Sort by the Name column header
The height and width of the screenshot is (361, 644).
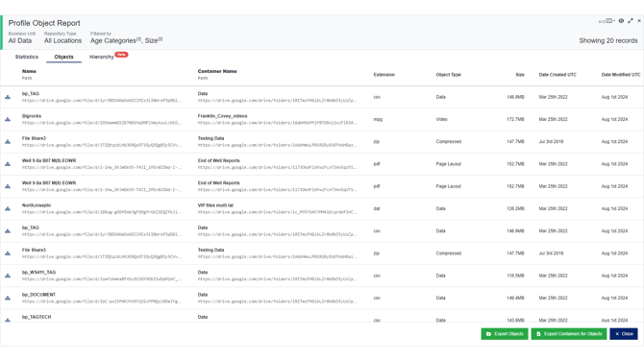(x=29, y=71)
